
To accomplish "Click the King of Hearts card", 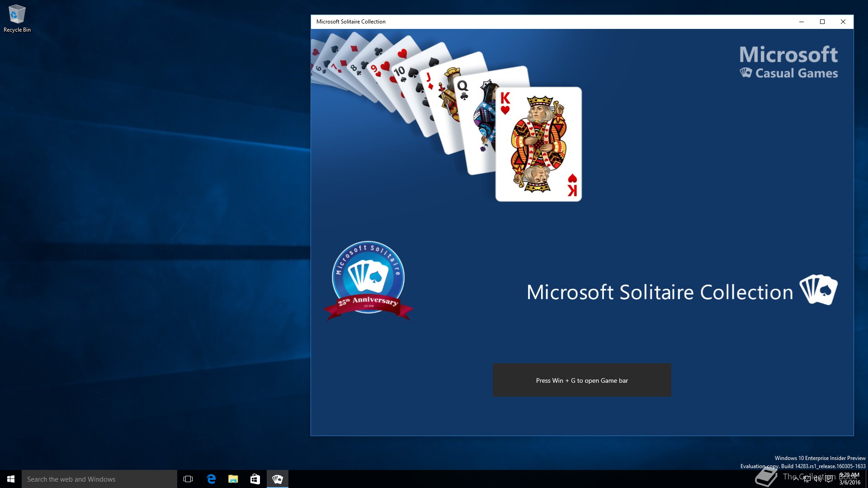I will [x=538, y=145].
